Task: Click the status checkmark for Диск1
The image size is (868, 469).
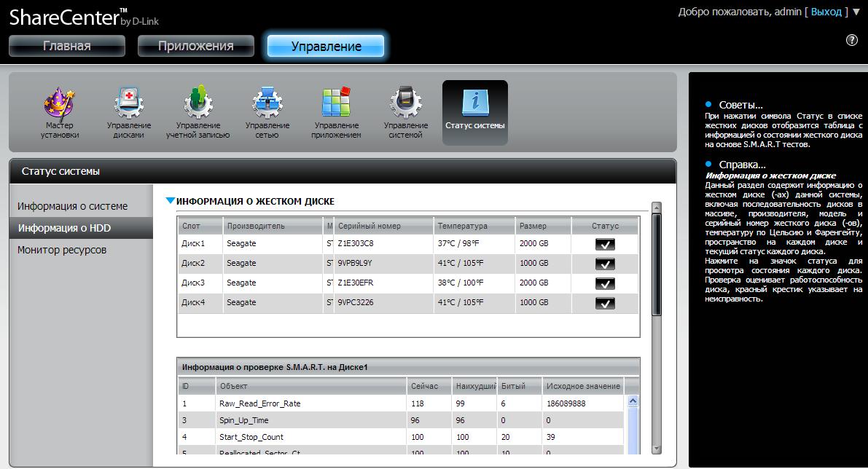Action: point(604,244)
